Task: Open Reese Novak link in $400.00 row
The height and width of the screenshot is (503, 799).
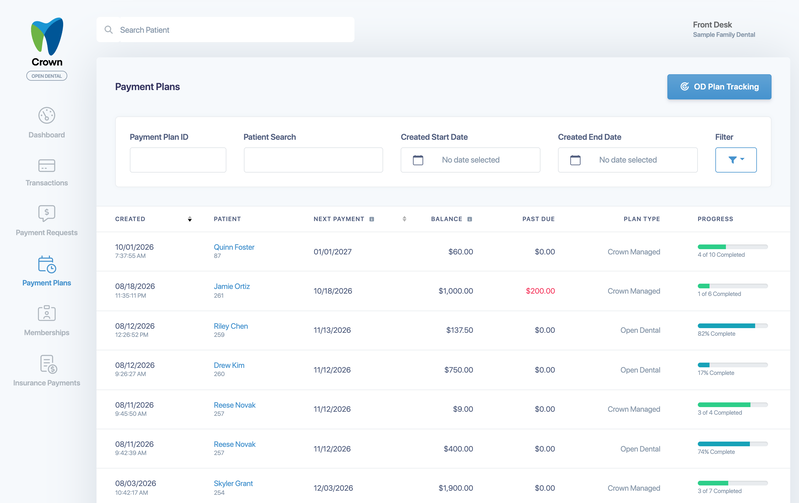Action: point(234,444)
